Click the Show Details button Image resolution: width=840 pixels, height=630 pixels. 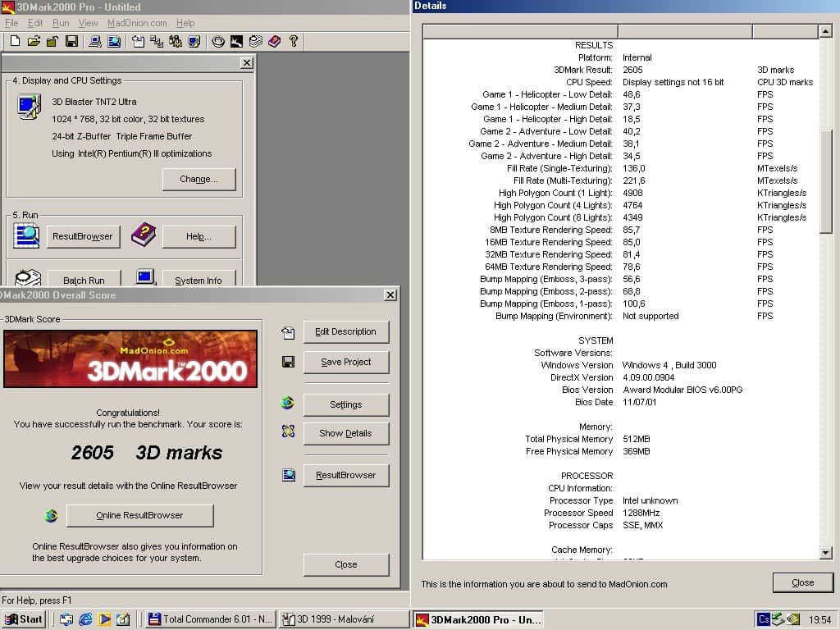[346, 433]
